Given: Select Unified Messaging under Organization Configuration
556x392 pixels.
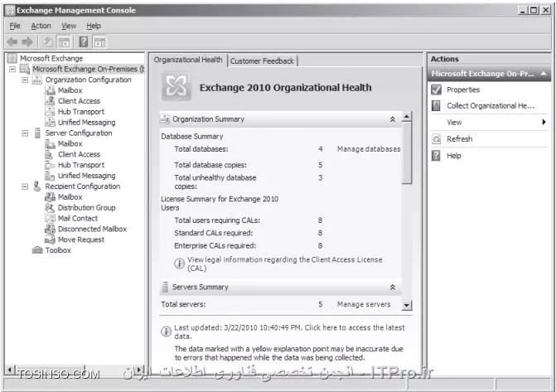Looking at the screenshot, I should (86, 122).
